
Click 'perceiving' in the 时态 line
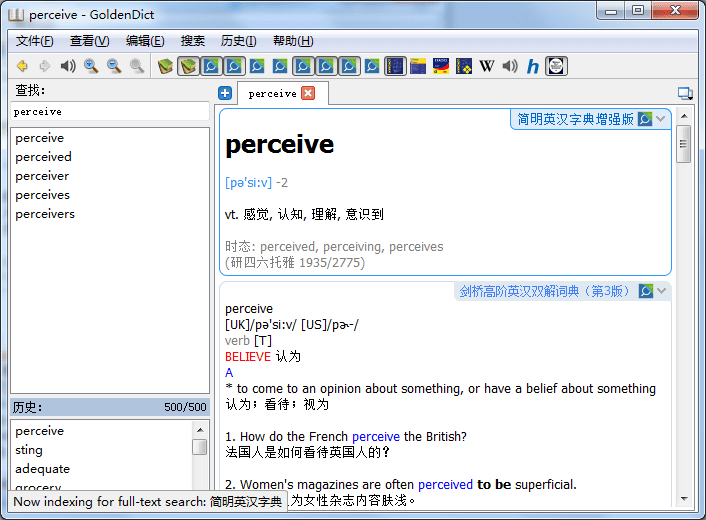353,247
